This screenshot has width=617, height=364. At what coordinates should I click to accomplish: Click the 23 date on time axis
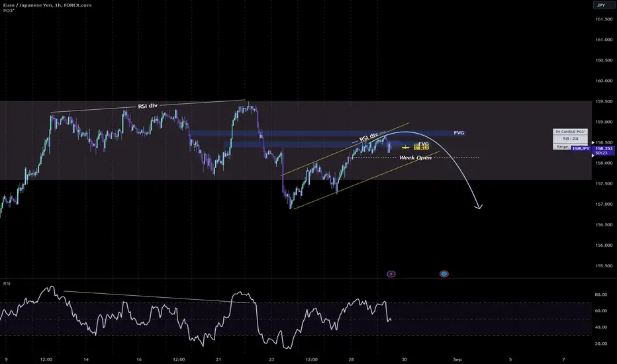pyautogui.click(x=271, y=359)
